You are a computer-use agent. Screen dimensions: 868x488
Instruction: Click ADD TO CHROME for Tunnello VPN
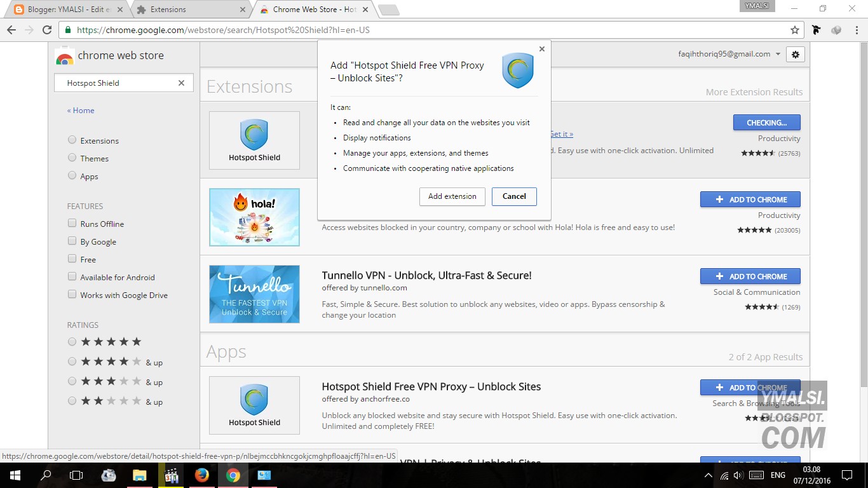pyautogui.click(x=750, y=276)
